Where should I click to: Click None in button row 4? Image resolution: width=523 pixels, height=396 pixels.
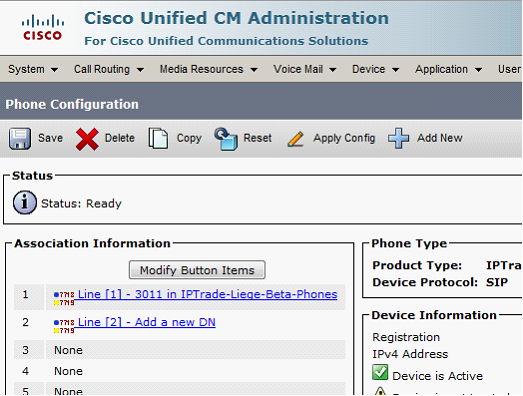(x=68, y=371)
